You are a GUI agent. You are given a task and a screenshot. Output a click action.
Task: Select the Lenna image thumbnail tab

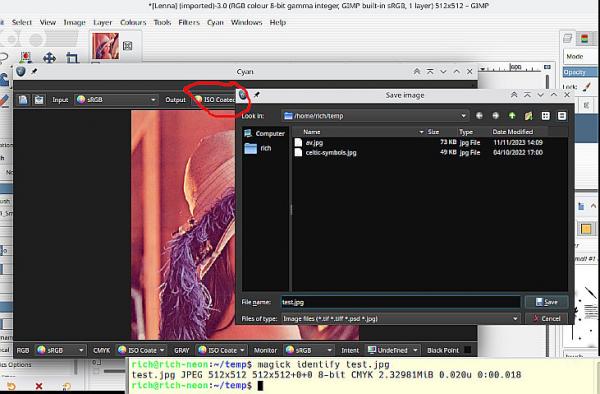105,46
